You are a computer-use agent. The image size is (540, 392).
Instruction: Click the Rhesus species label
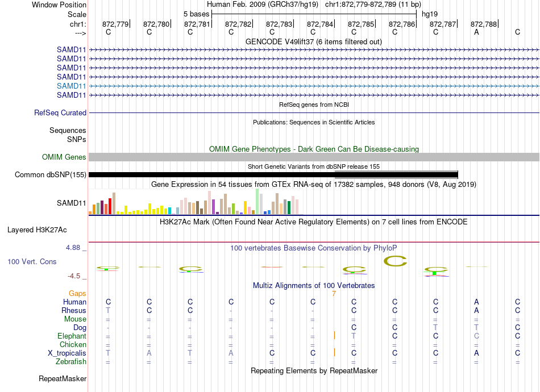[x=74, y=310]
